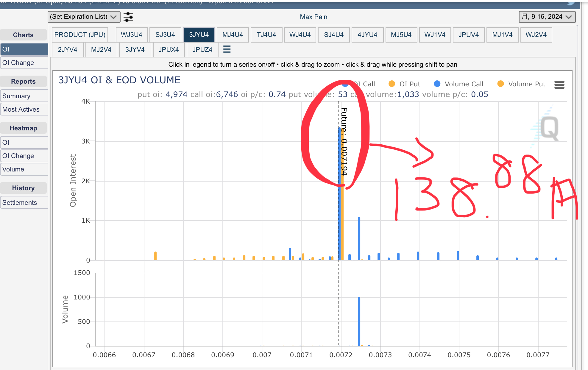Select the MJ4U4 expiration tab
Screen dimensions: 588x370
(x=233, y=35)
